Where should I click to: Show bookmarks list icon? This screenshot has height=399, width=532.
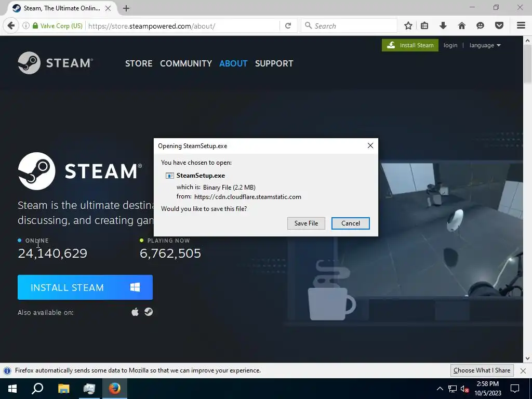click(x=424, y=26)
